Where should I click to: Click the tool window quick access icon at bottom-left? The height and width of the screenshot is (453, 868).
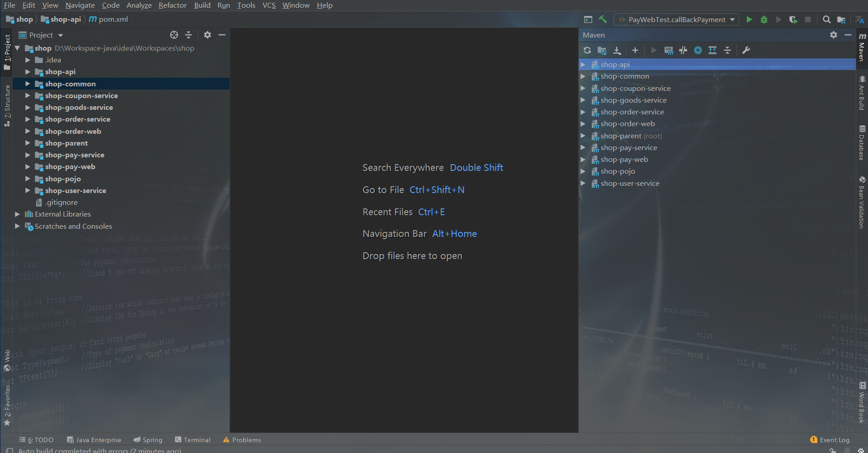(9, 450)
